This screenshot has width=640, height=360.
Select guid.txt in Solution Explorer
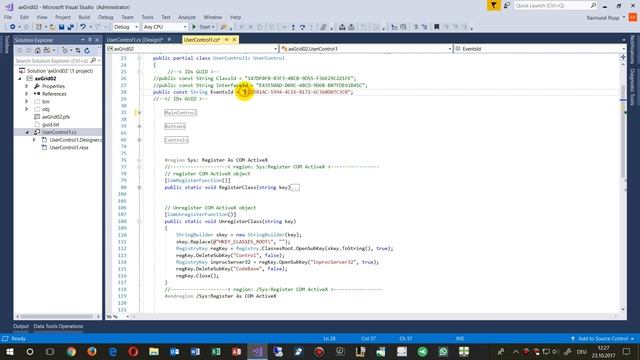coord(51,124)
